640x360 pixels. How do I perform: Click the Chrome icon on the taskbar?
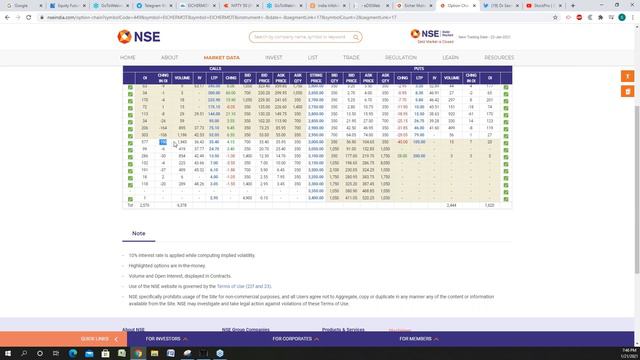click(x=138, y=353)
